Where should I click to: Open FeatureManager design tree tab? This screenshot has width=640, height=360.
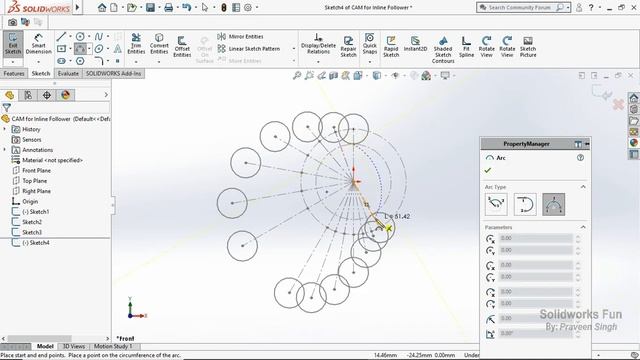click(x=9, y=95)
